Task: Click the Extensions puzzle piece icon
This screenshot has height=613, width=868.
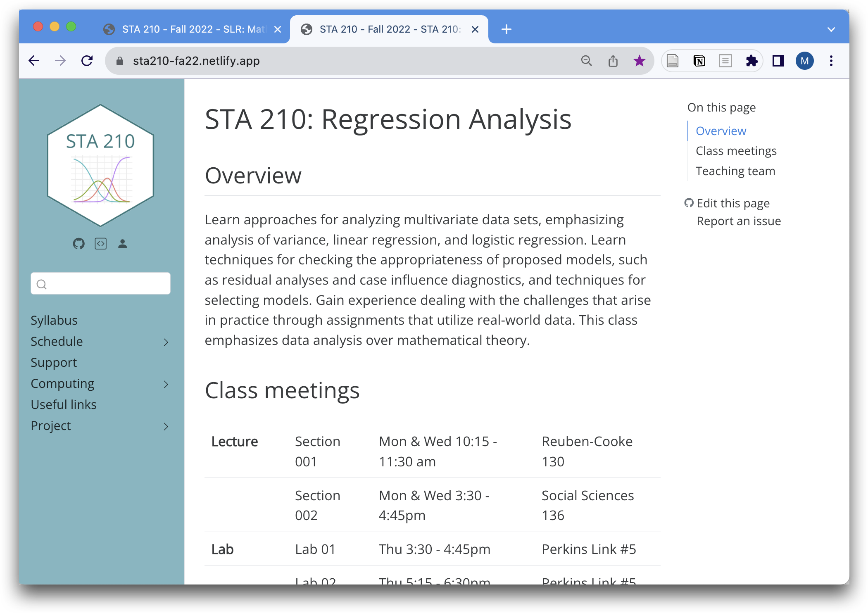Action: [x=751, y=61]
